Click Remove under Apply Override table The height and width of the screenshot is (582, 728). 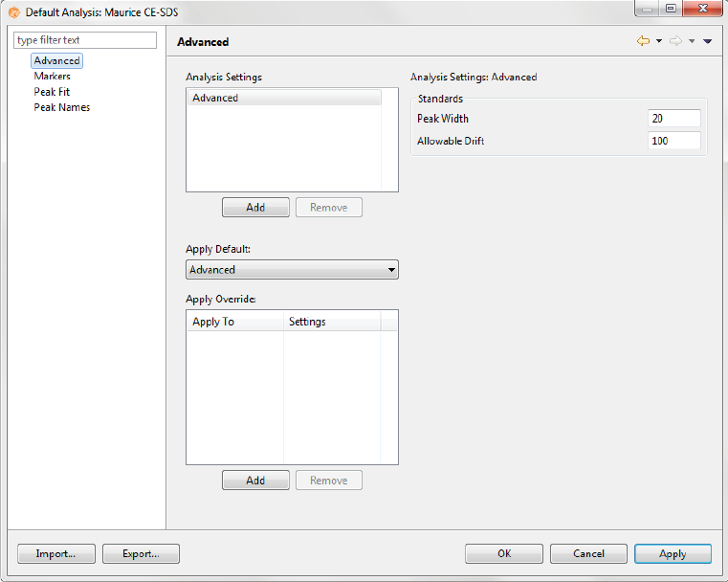point(329,481)
